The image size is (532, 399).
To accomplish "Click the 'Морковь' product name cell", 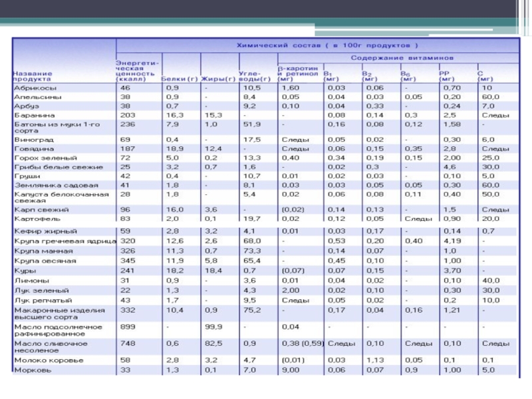I will click(32, 369).
